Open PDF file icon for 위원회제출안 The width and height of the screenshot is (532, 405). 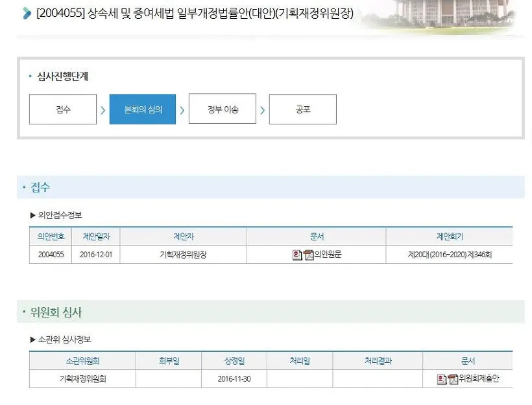pos(453,379)
